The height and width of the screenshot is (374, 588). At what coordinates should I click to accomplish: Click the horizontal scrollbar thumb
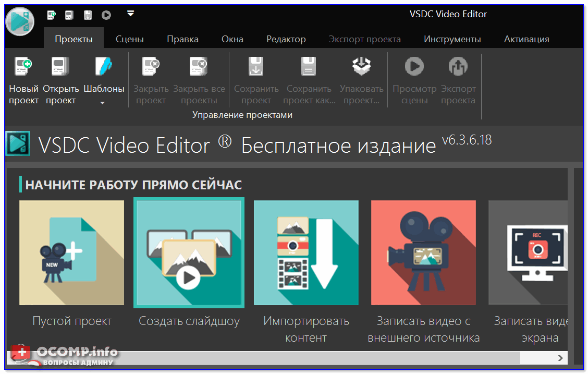click(270, 358)
